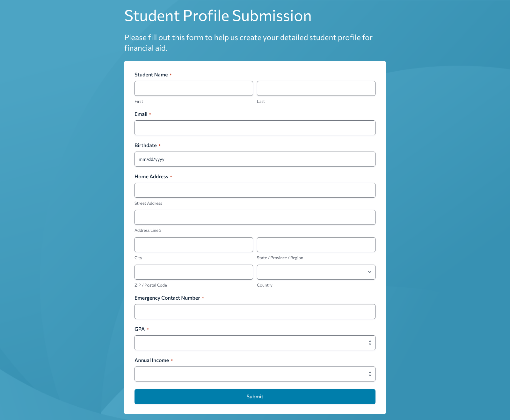Focus the State / Province / Region field

point(316,245)
